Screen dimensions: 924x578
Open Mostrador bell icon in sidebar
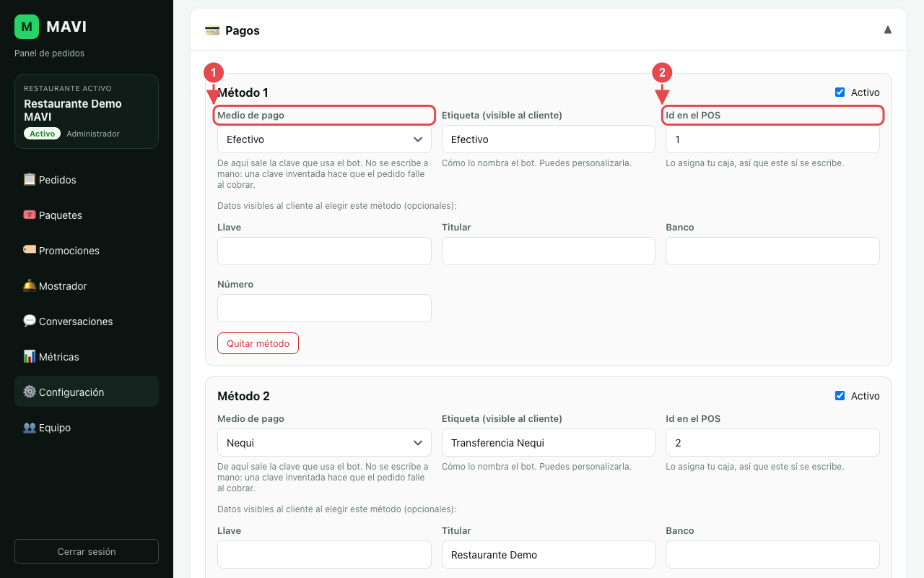pyautogui.click(x=30, y=285)
